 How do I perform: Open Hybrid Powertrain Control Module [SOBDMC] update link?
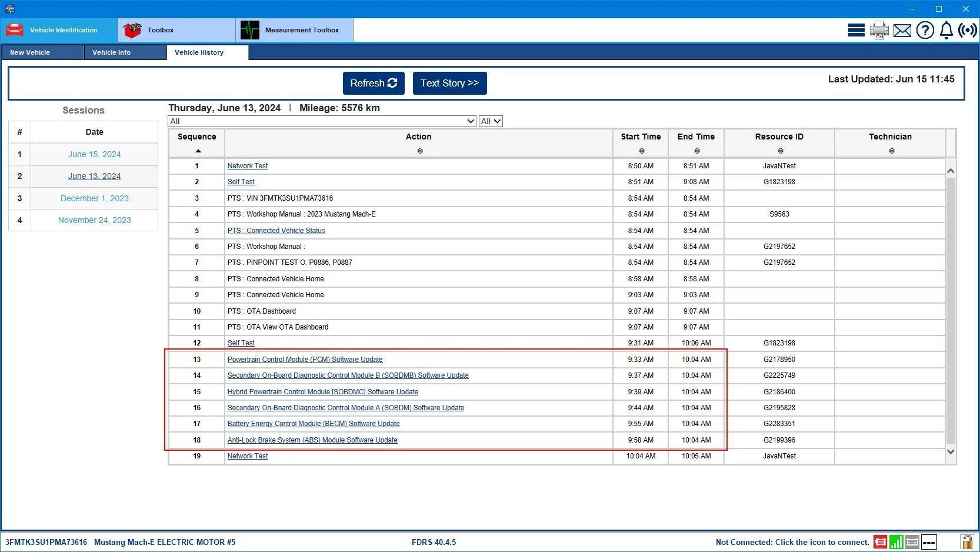[x=323, y=392]
